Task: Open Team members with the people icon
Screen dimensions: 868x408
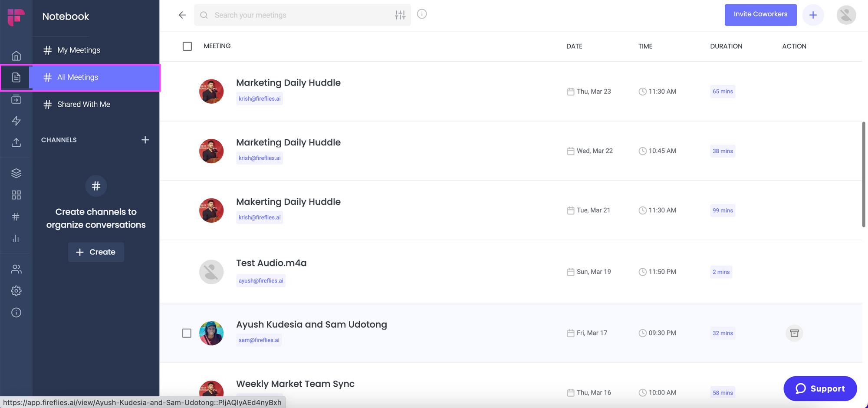Action: tap(16, 269)
